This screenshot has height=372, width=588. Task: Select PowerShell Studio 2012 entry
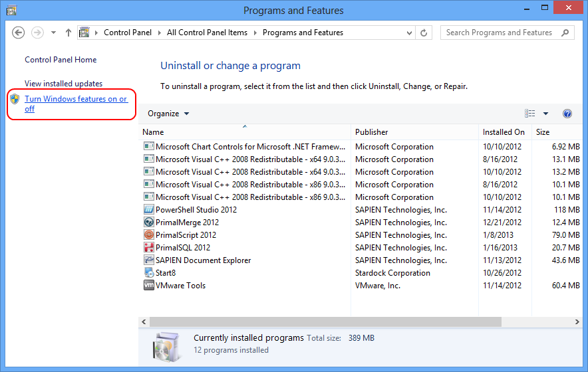click(x=196, y=210)
